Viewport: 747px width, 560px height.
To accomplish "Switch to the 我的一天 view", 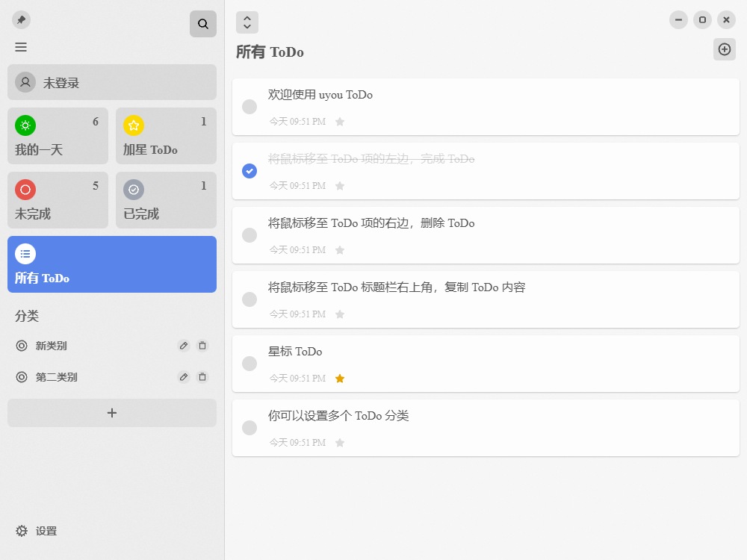I will (x=58, y=135).
